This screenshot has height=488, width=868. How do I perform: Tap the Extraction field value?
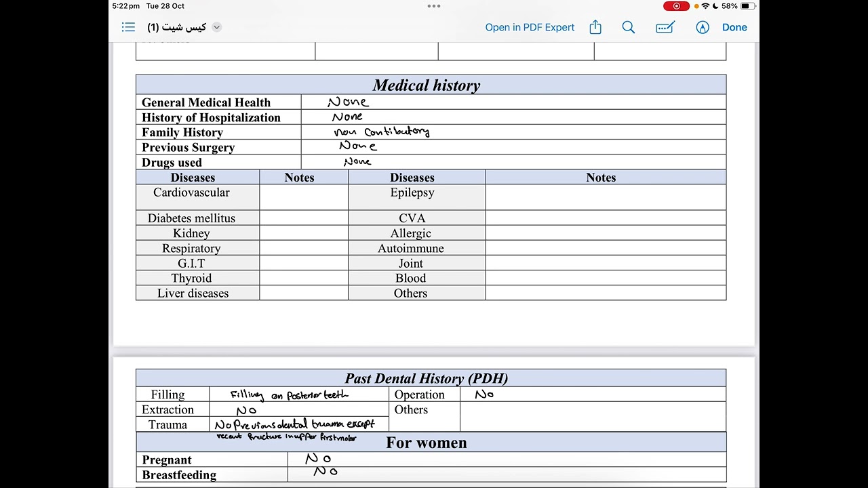299,409
